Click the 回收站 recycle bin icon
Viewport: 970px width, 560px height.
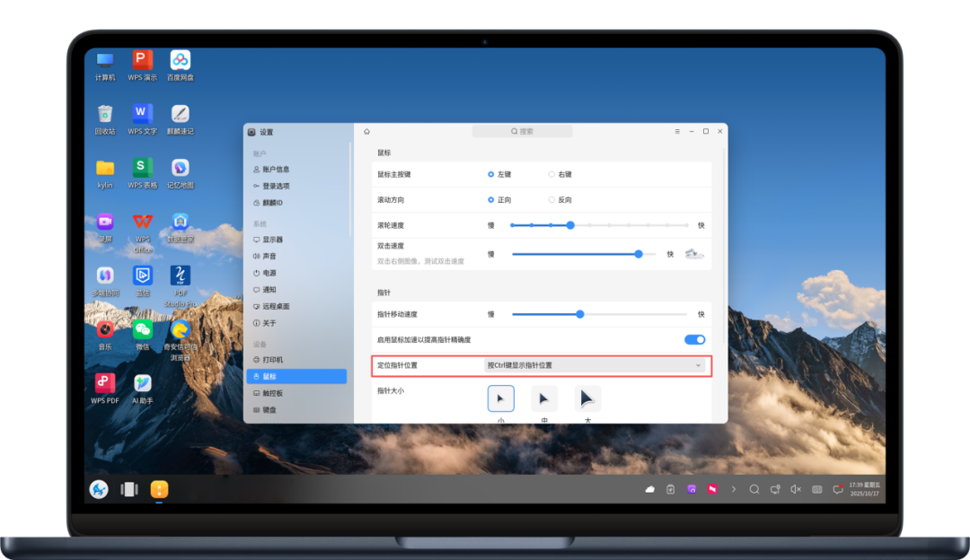(105, 115)
